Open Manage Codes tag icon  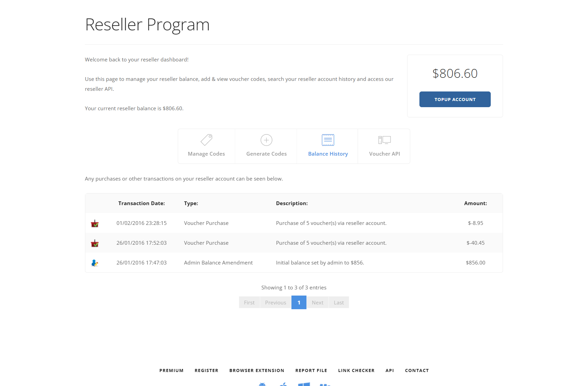[206, 140]
